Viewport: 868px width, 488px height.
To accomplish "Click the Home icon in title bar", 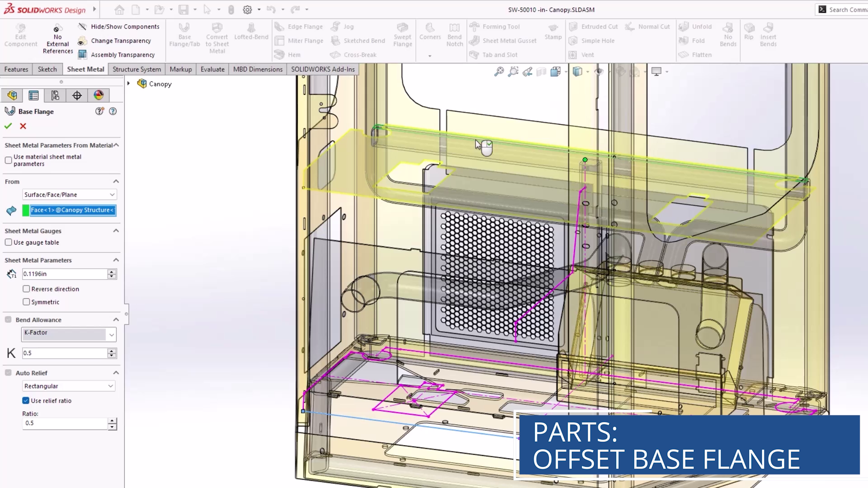I will 119,9.
